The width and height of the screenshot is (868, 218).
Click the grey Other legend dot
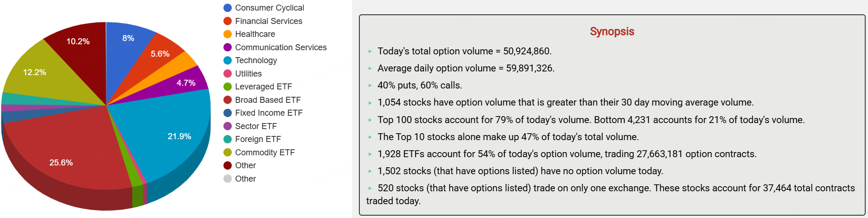(x=227, y=179)
